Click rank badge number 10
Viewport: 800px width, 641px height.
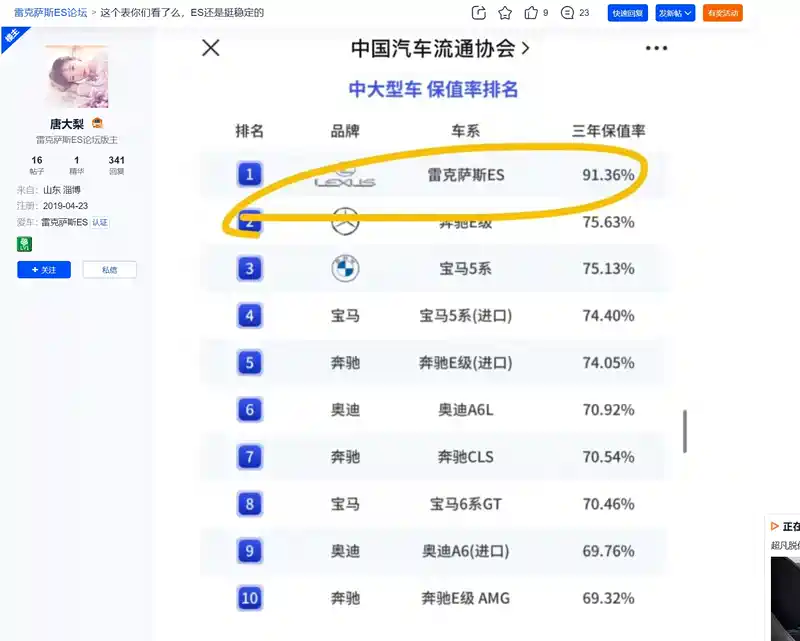pyautogui.click(x=249, y=598)
